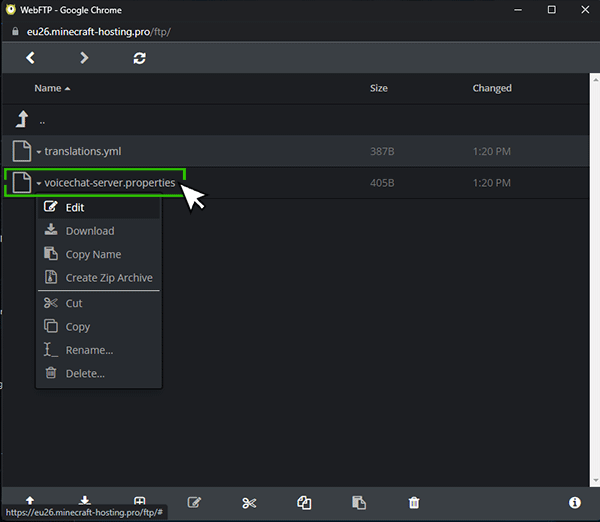Click the lock icon in the address bar
This screenshot has height=522, width=600.
(x=15, y=31)
